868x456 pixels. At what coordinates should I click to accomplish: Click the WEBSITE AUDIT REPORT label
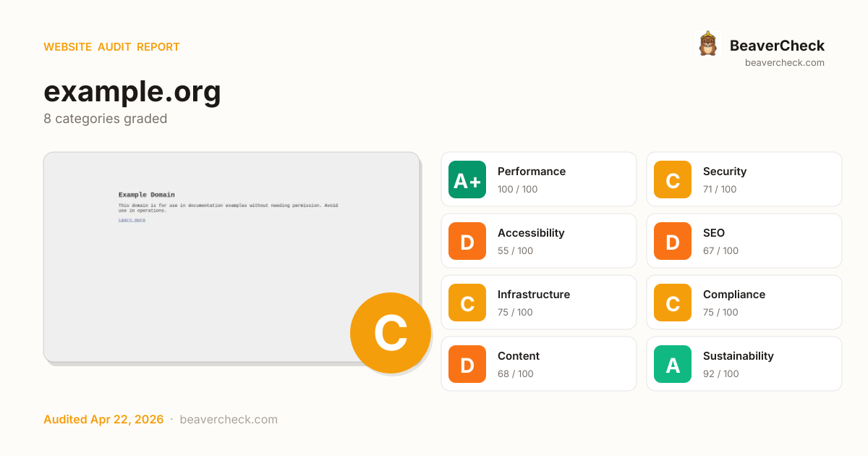pos(111,47)
